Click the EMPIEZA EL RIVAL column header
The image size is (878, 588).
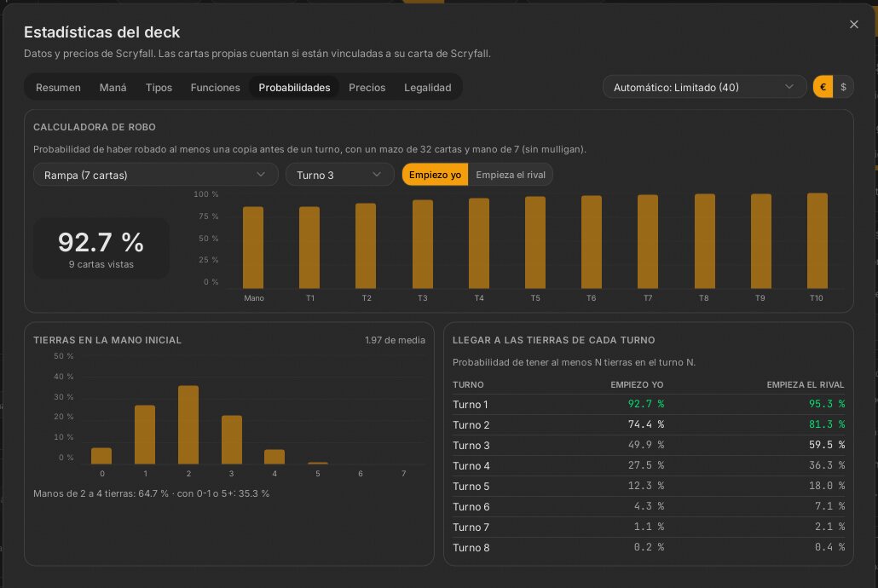[806, 384]
